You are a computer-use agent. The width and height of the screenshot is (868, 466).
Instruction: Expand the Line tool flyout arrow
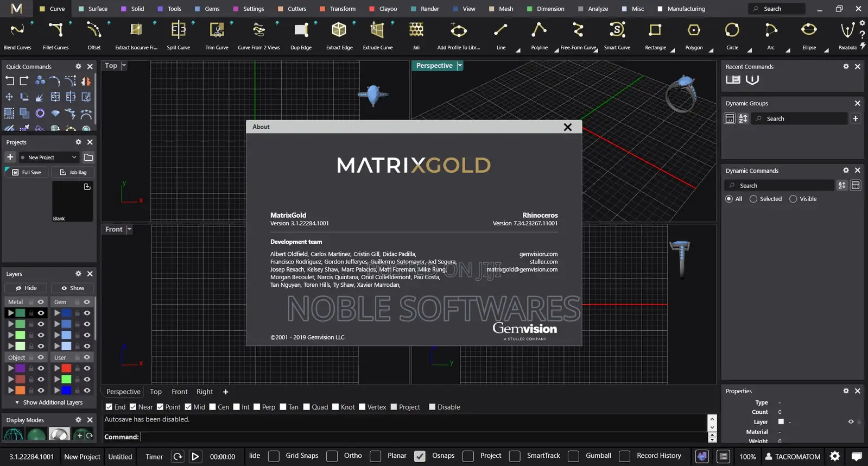[518, 50]
